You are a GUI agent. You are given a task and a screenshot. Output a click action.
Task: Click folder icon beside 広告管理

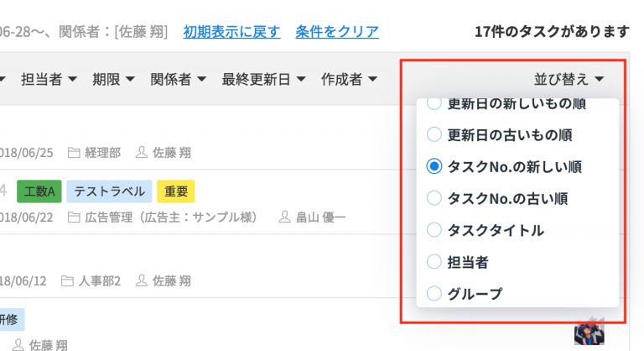click(x=74, y=217)
